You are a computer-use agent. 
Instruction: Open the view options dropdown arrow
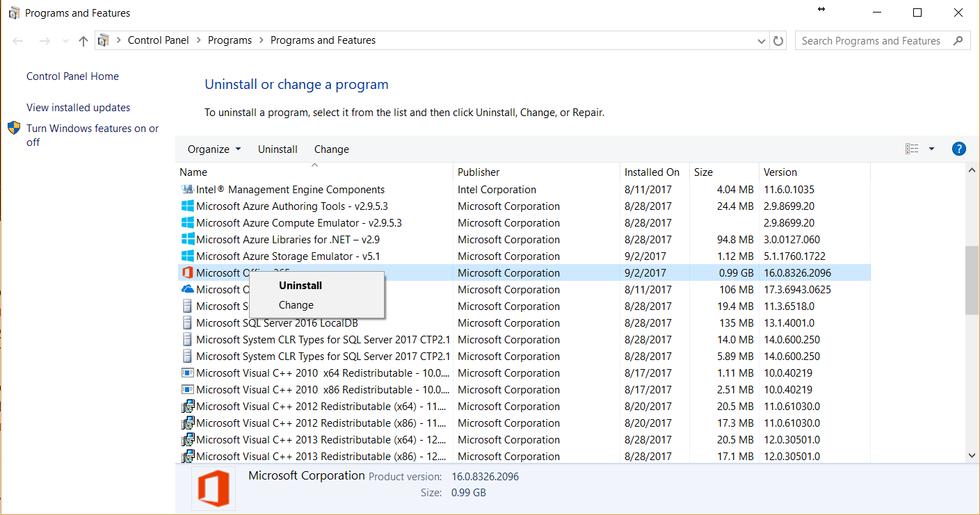point(931,149)
